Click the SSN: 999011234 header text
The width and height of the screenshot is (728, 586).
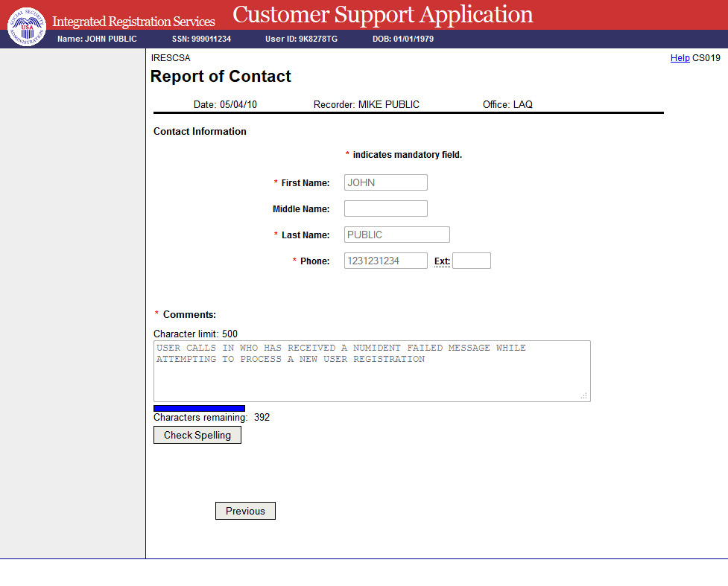[x=201, y=39]
